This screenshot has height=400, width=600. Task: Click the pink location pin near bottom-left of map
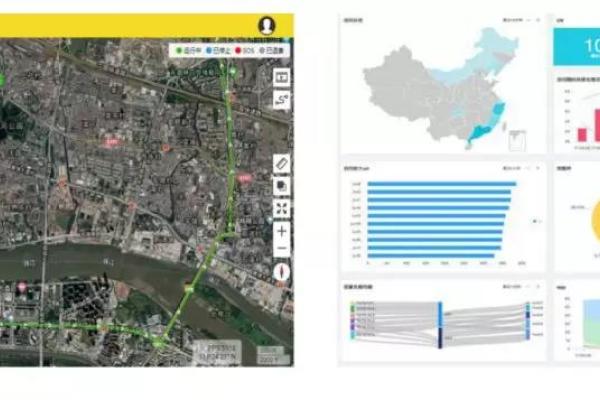(x=22, y=287)
